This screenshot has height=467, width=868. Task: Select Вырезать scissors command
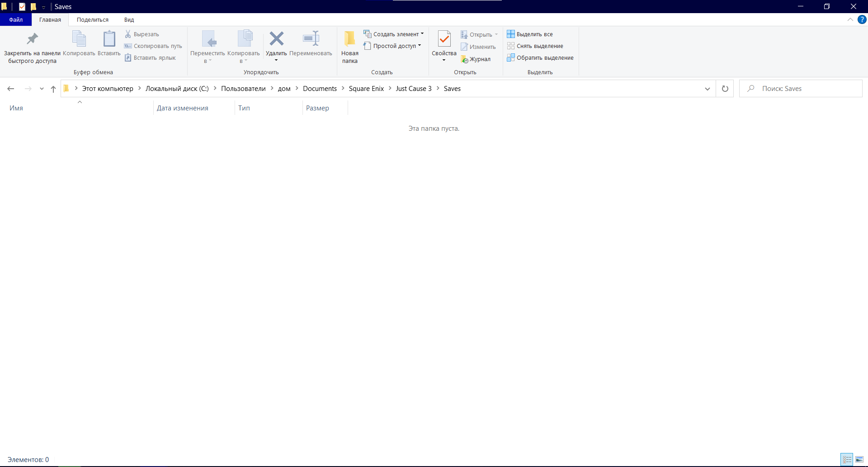142,34
